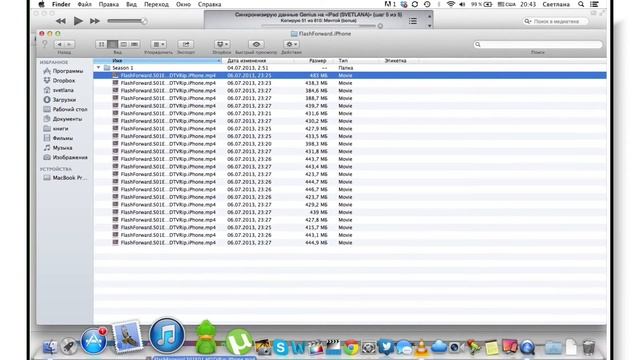Collapse the Season 1 folder triangle
Screen dimensions: 640x360
(98, 68)
